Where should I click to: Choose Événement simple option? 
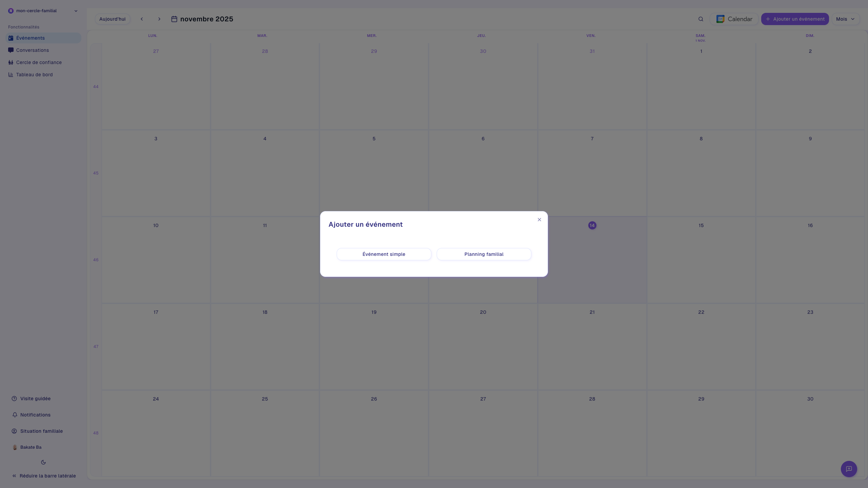(x=384, y=254)
